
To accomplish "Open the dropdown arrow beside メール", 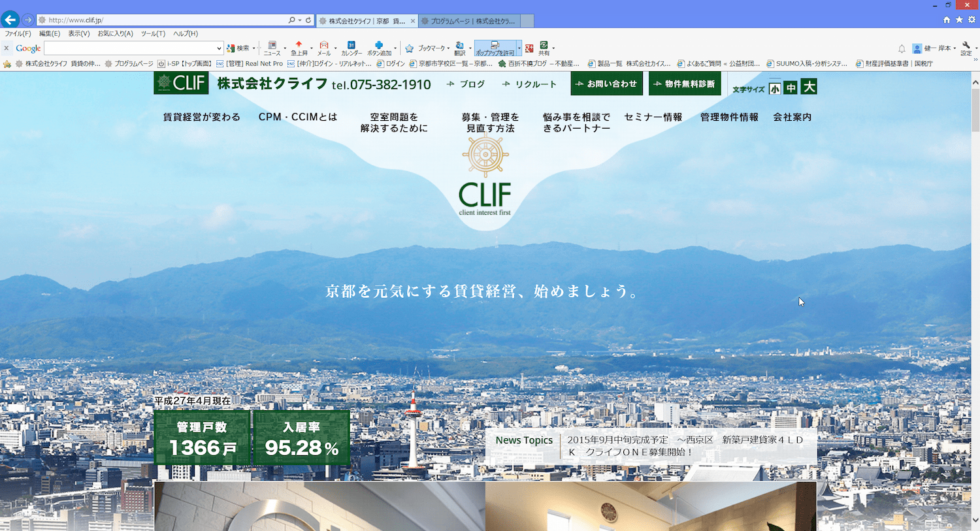I will click(336, 48).
